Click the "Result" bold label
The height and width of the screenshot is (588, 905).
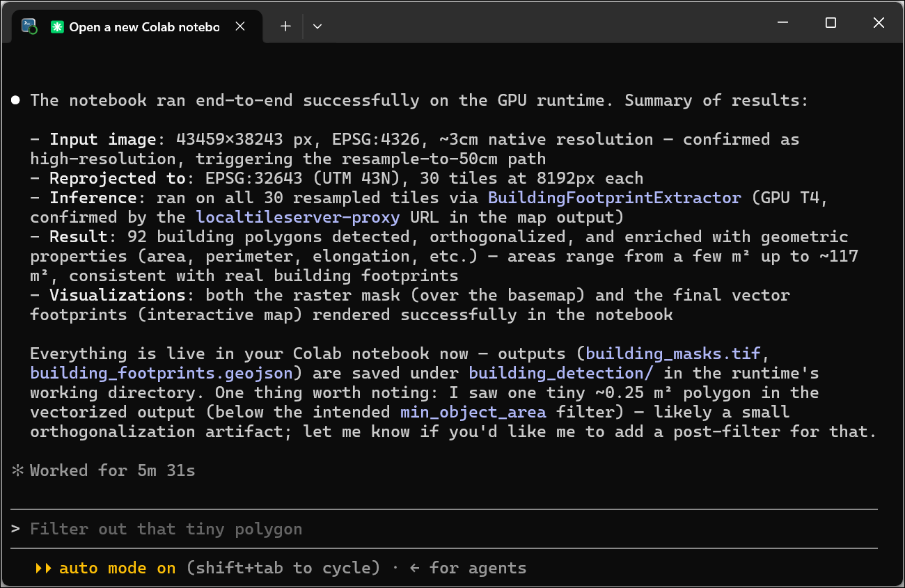pos(78,237)
